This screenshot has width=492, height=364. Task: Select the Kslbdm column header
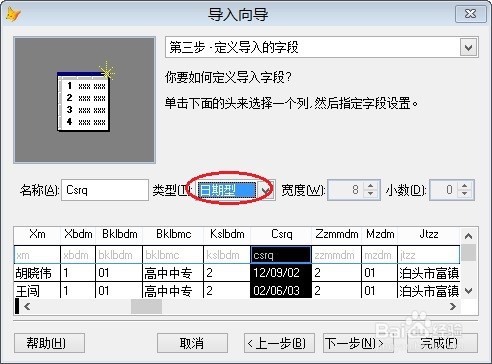(227, 234)
